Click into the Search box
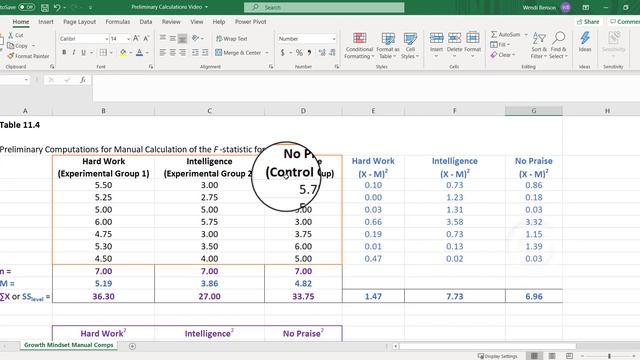640x360 pixels. [x=324, y=7]
